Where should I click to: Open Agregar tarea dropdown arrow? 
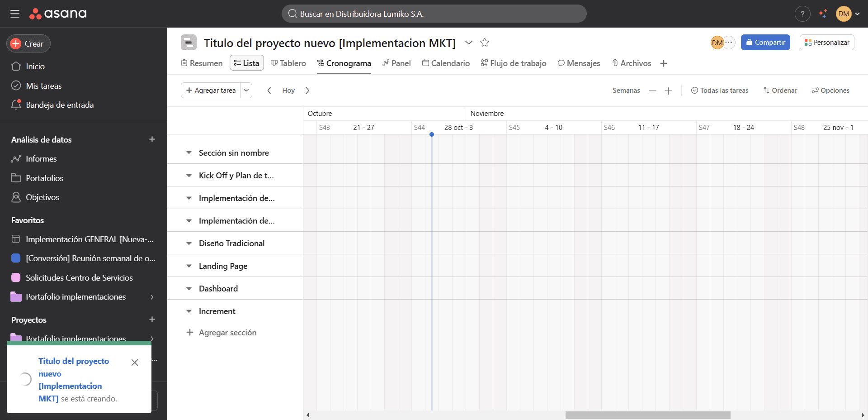[246, 91]
